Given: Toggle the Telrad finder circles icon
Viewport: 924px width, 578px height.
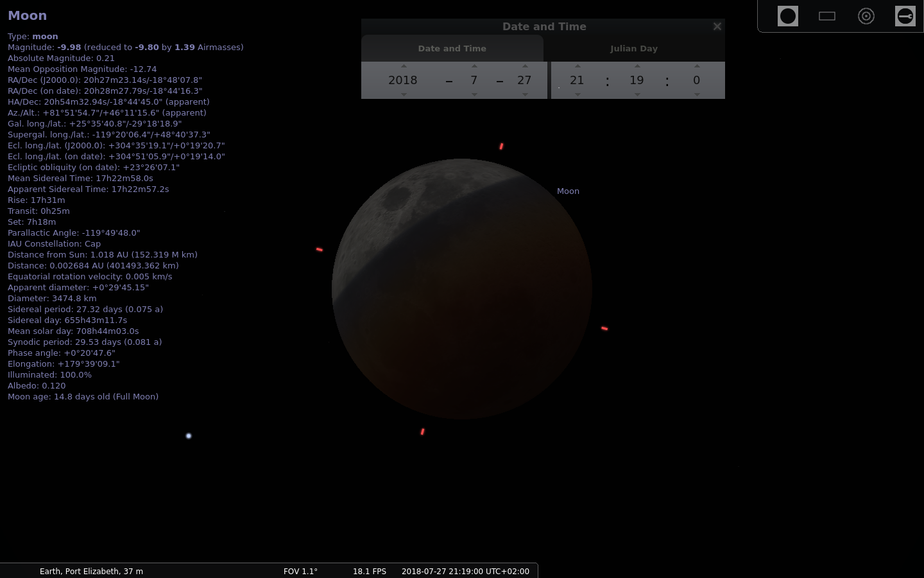Looking at the screenshot, I should click(x=866, y=16).
